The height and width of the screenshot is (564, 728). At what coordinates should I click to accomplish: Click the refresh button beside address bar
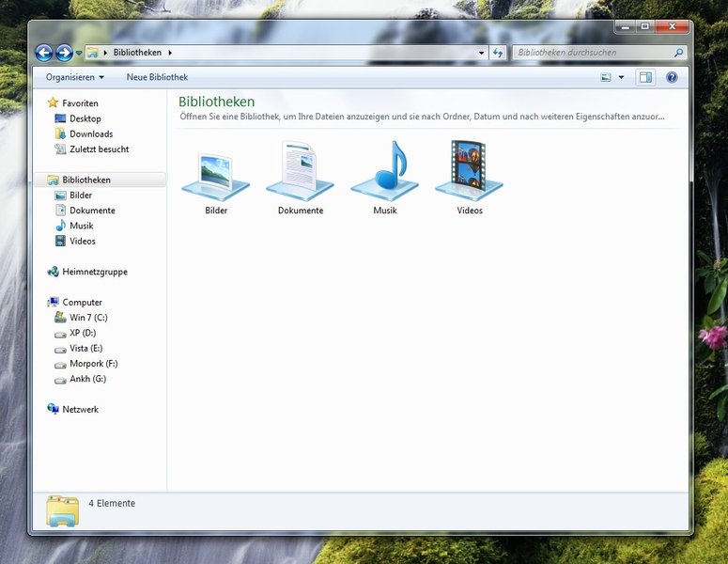(x=498, y=53)
